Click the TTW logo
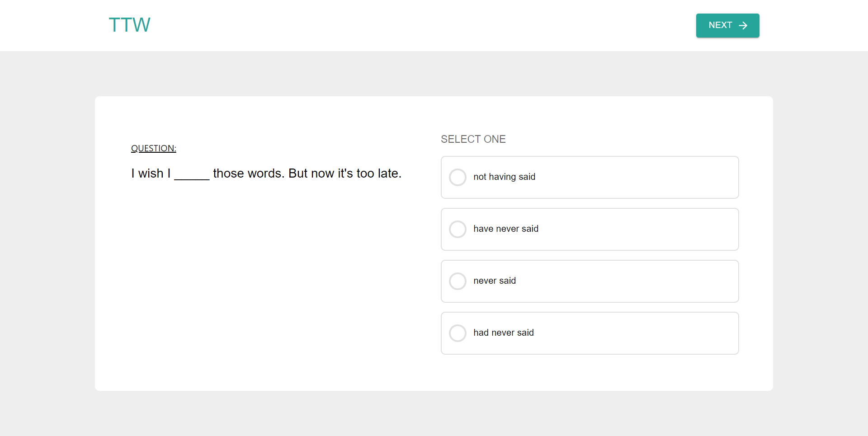 pos(129,25)
